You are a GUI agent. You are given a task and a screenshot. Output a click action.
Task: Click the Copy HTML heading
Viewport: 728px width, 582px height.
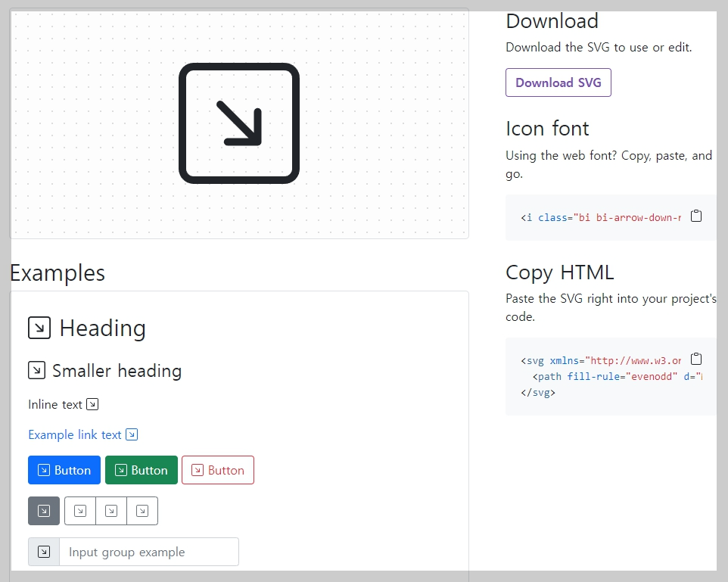coord(560,272)
